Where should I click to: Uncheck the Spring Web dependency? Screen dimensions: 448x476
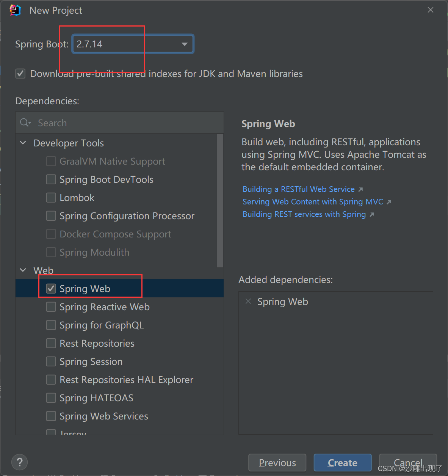coord(51,289)
